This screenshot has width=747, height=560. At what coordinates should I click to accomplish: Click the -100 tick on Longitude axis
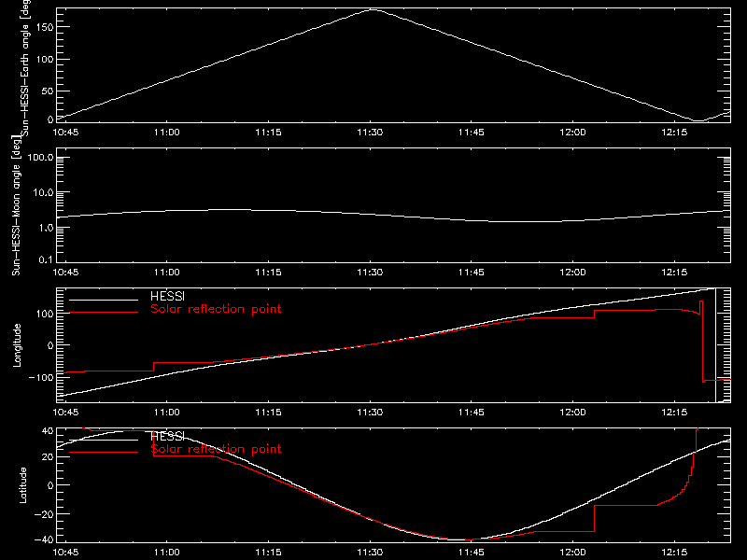click(41, 377)
